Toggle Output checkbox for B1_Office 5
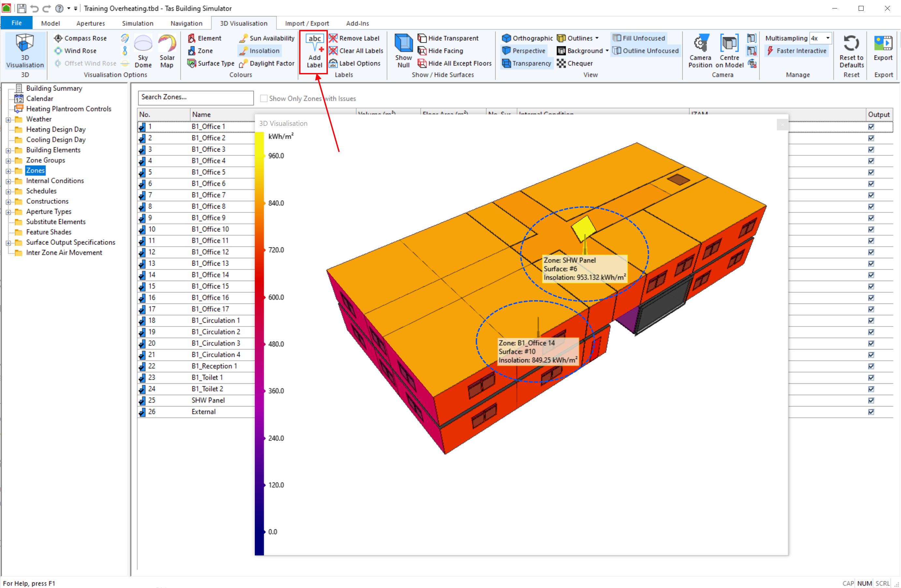Viewport: 901px width, 588px height. click(x=871, y=172)
